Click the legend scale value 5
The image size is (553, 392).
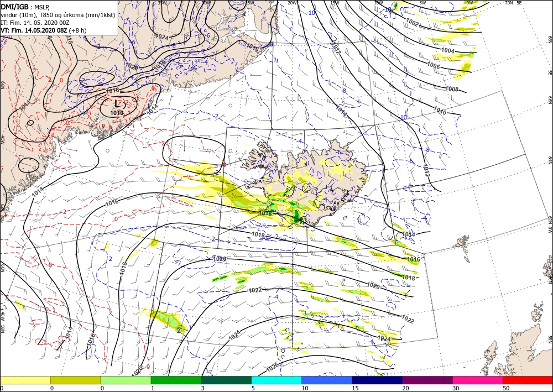point(253,388)
